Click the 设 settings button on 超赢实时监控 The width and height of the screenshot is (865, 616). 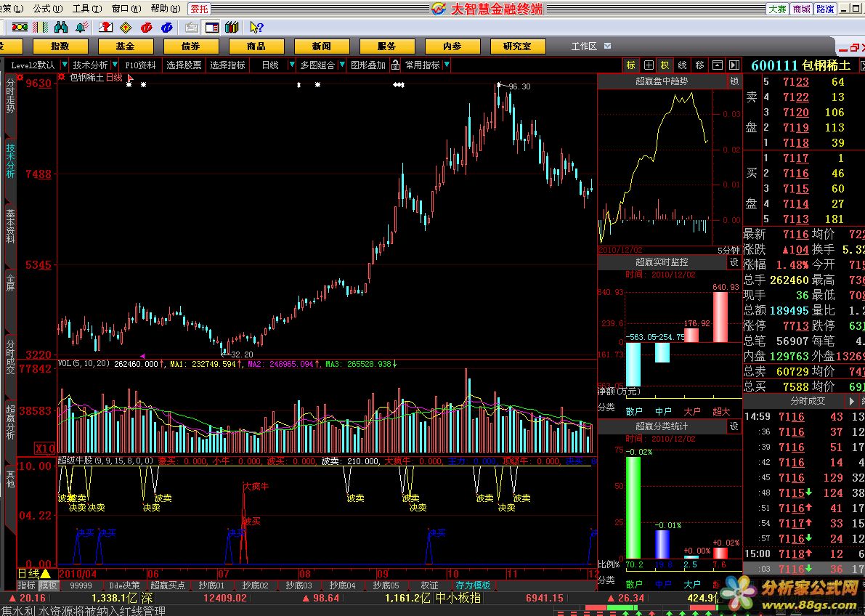[734, 262]
